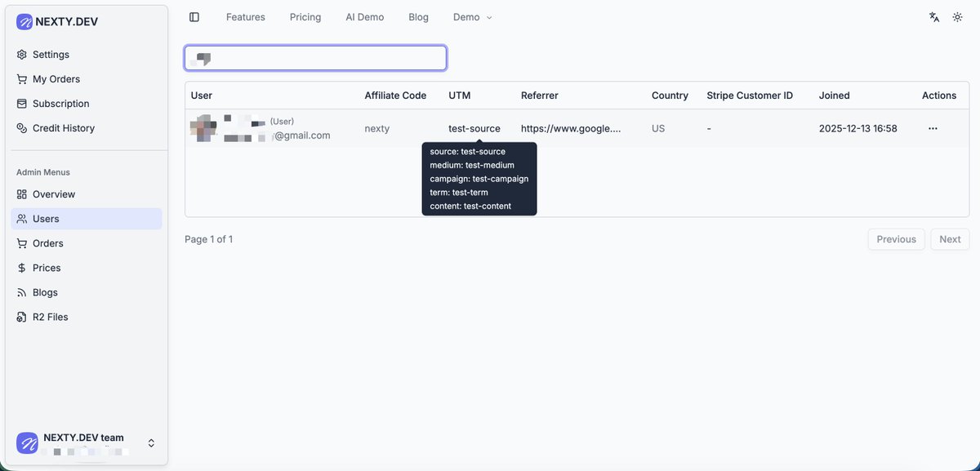
Task: Select Pricing in the top navigation
Action: click(305, 16)
